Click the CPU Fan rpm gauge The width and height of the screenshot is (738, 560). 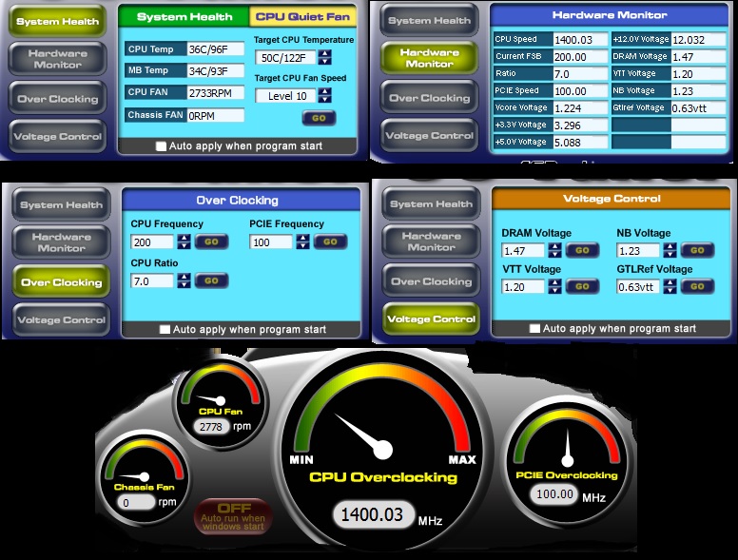[220, 404]
